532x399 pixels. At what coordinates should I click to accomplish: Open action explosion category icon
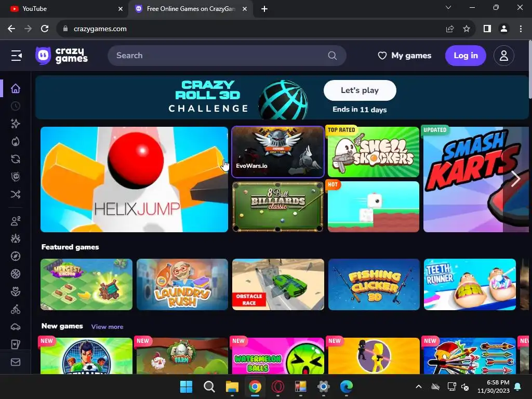pos(15,239)
